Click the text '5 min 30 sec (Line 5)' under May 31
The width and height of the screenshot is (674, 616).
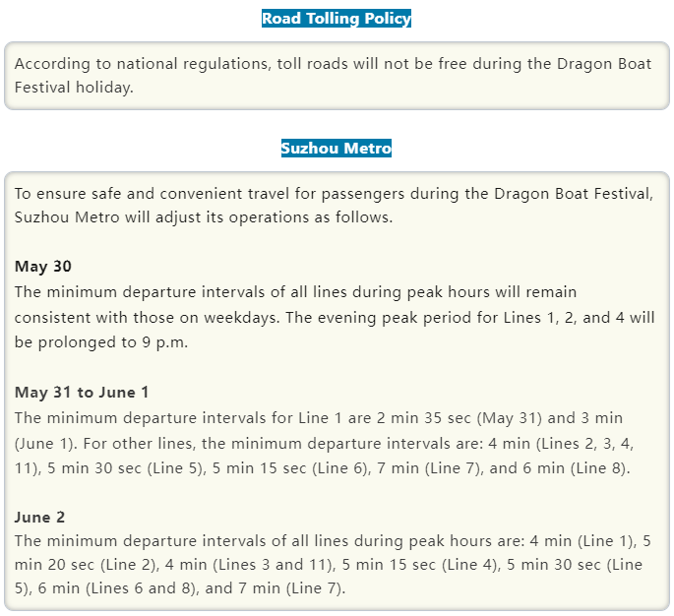(125, 468)
